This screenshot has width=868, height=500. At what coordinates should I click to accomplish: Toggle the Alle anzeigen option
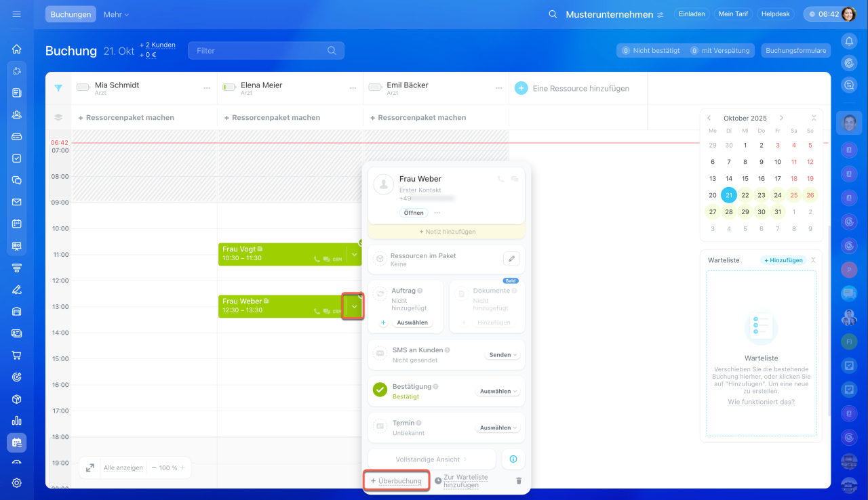[x=123, y=467]
